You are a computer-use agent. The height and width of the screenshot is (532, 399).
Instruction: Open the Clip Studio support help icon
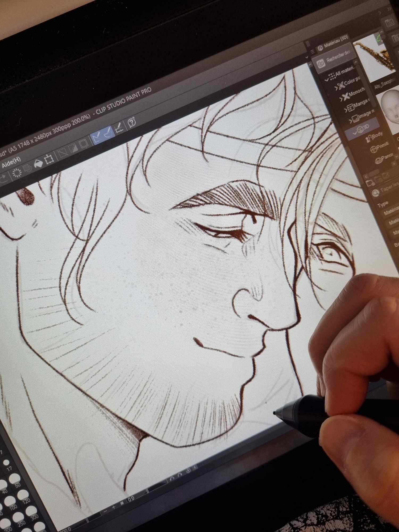(132, 122)
